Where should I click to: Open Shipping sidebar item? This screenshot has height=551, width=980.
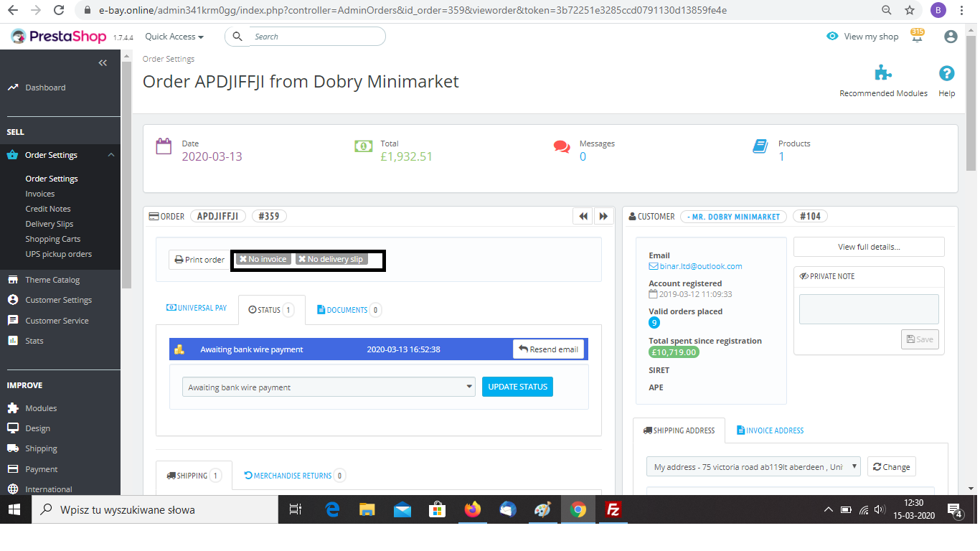41,448
